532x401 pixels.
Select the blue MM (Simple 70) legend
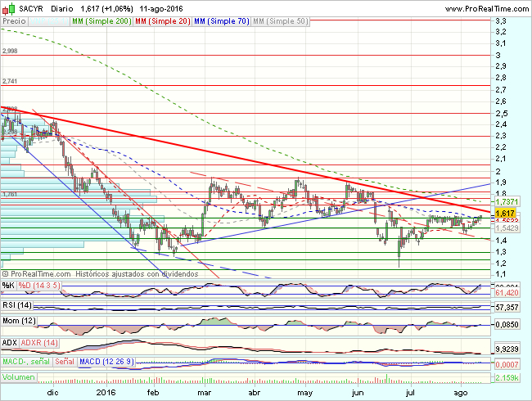[221, 19]
